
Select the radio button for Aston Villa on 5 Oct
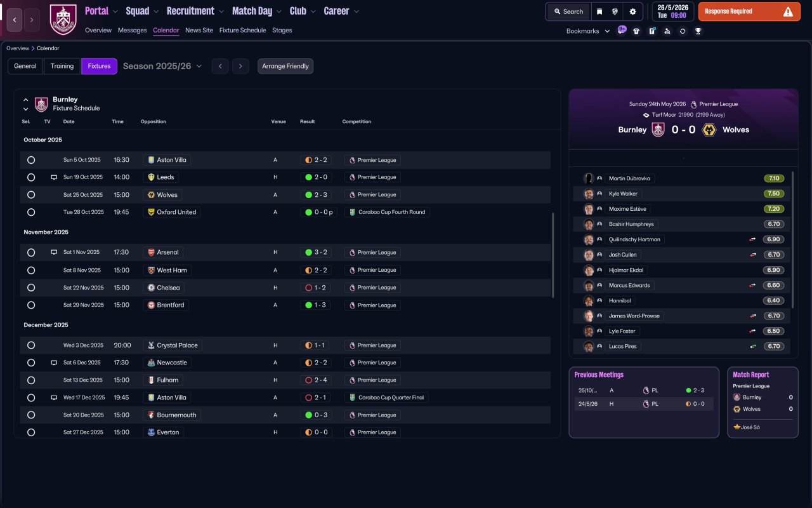coord(31,160)
